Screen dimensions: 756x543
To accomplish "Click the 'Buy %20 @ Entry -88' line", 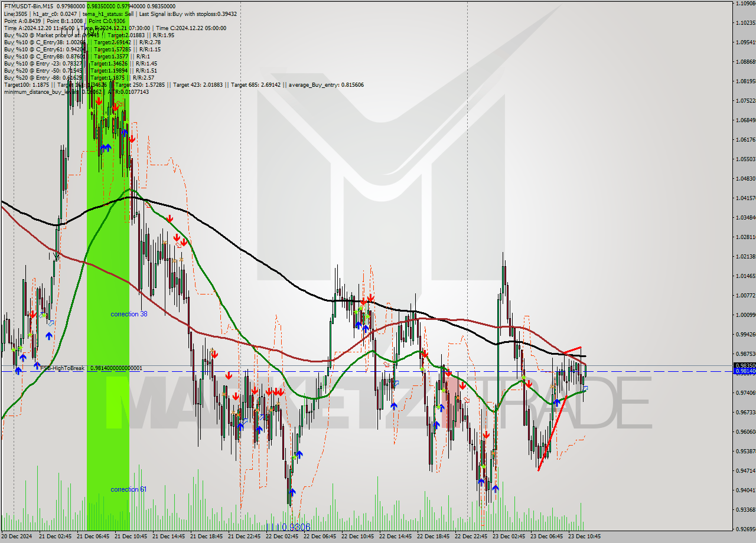I will [x=79, y=77].
